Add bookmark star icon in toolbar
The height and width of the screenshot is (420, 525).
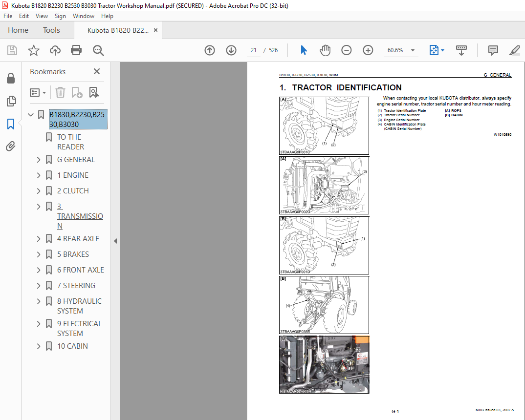(x=33, y=50)
